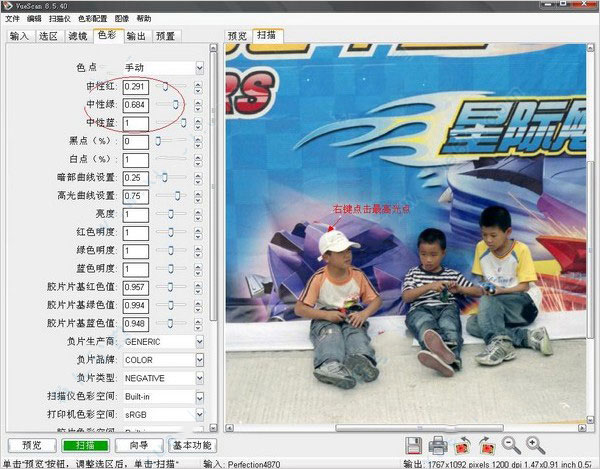
Task: Click the 亮度 value field
Action: (135, 215)
